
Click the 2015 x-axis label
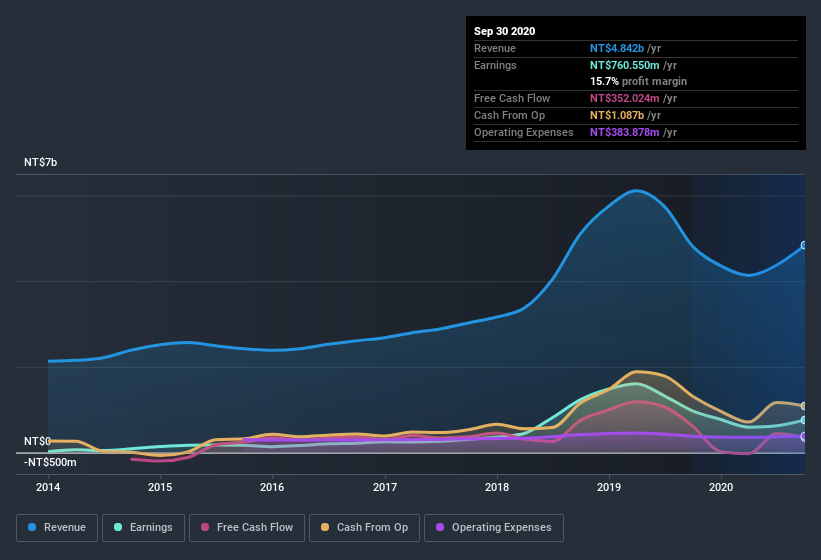pos(160,487)
